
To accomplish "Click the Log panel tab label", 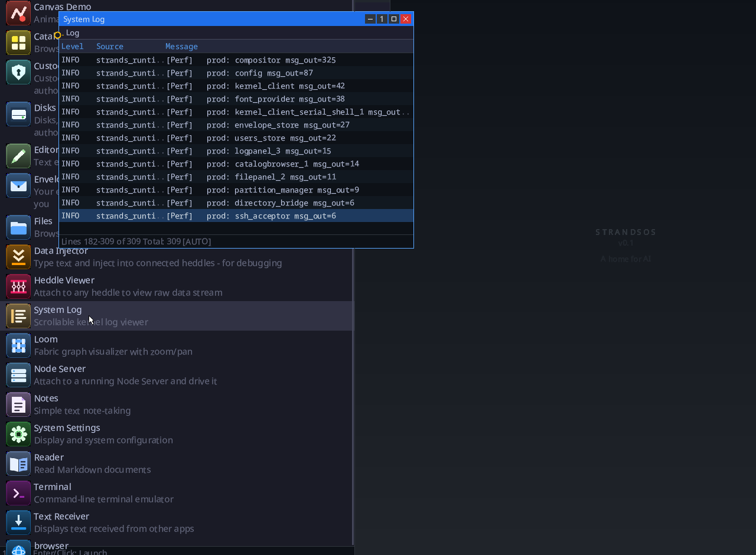I will 73,33.
